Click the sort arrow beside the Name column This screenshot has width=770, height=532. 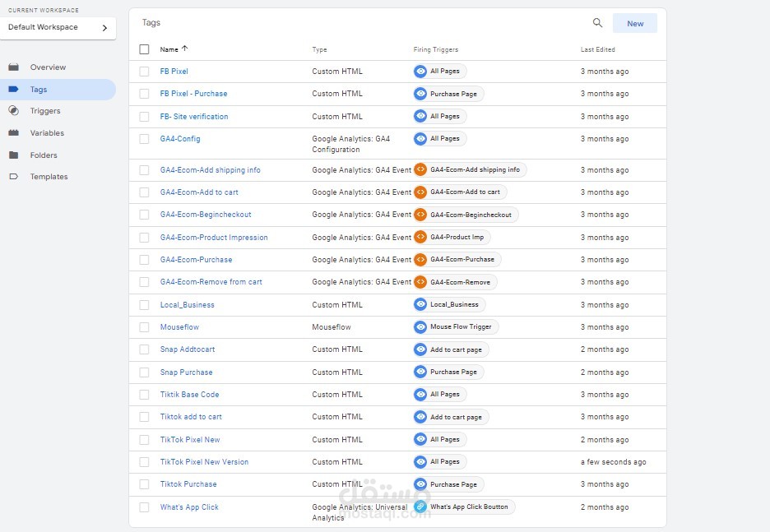coord(184,49)
